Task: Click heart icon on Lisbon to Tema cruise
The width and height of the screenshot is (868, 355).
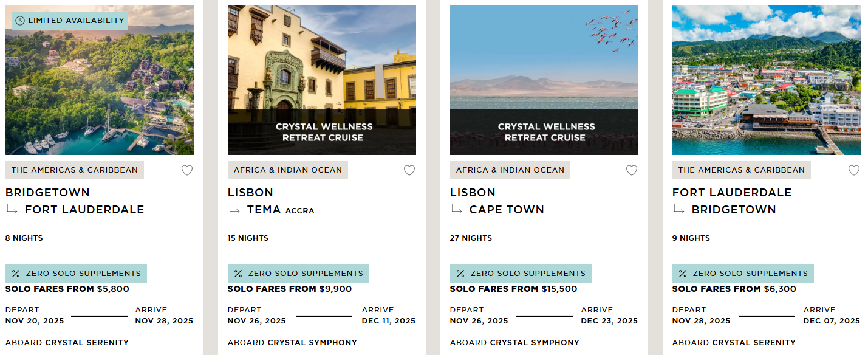Action: 409,170
